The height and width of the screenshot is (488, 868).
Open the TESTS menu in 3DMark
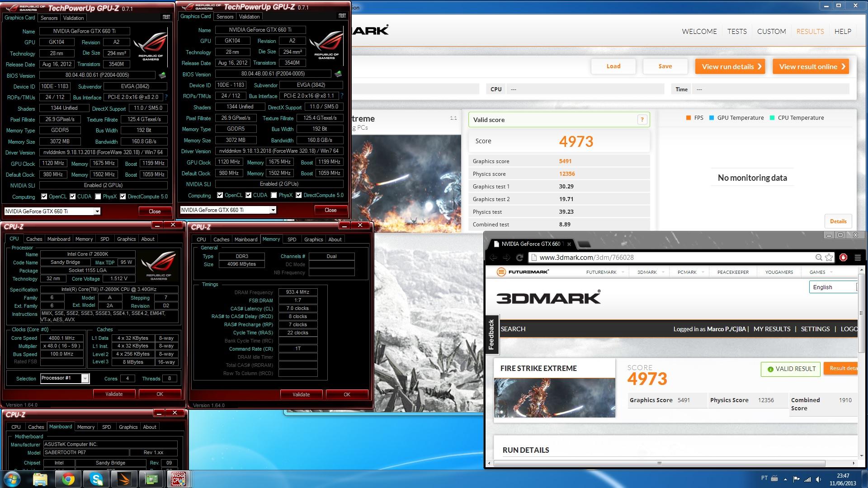(737, 31)
